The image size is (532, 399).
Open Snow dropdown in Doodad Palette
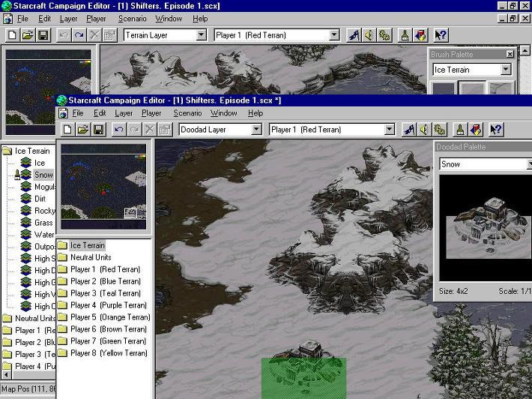coord(529,164)
